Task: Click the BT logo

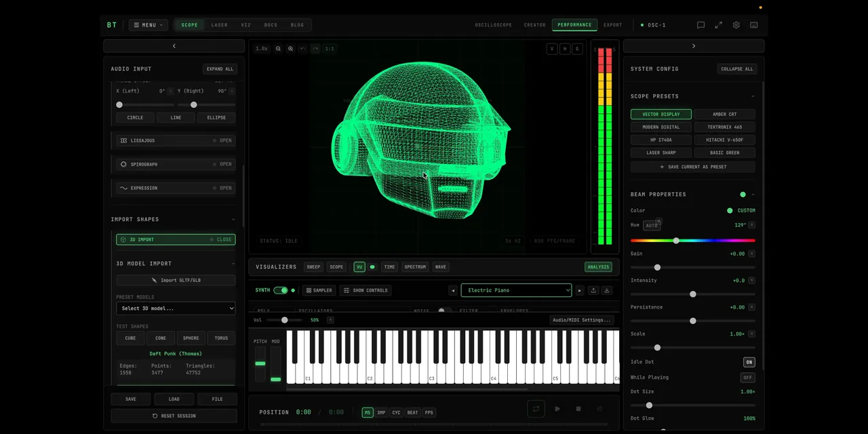Action: (x=112, y=25)
